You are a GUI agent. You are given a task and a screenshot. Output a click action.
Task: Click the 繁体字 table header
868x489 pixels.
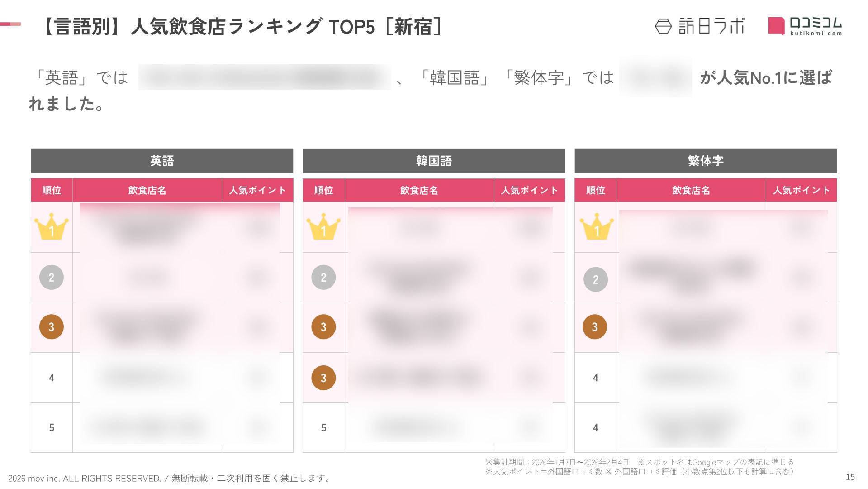[x=706, y=161]
